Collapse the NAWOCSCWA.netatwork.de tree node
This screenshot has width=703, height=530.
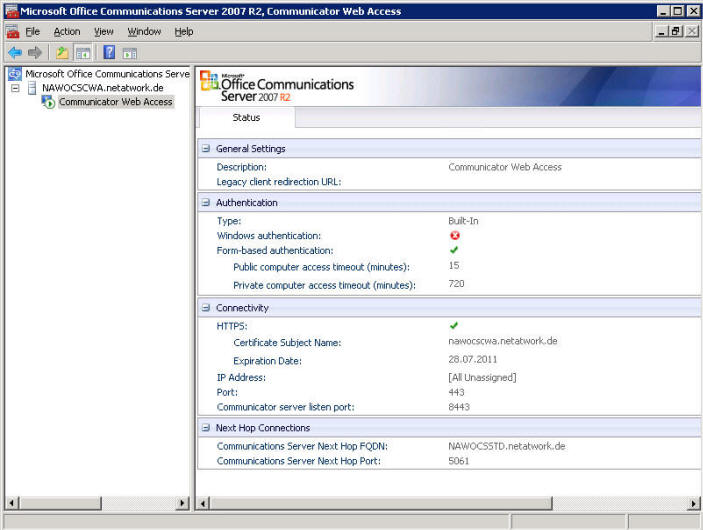coord(15,88)
